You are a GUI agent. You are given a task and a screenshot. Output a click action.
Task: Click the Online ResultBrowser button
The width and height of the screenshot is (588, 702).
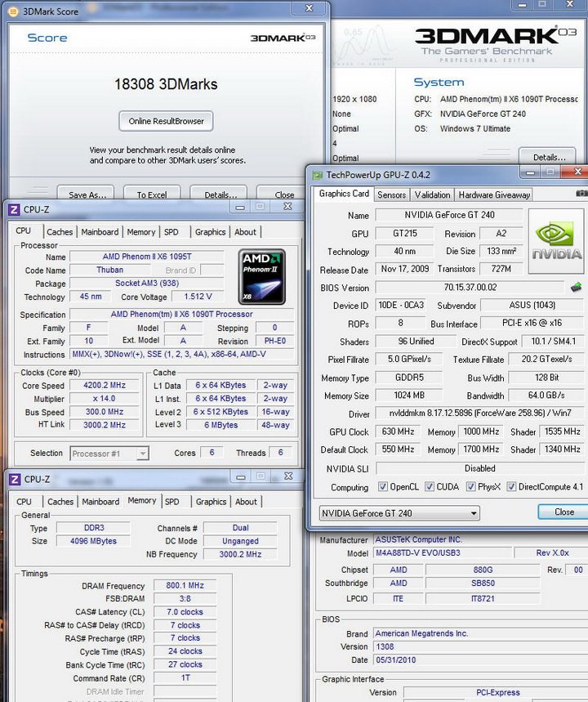[x=166, y=121]
